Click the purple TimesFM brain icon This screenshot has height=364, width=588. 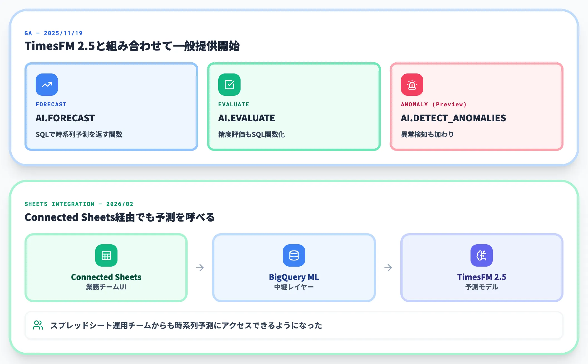coord(482,255)
